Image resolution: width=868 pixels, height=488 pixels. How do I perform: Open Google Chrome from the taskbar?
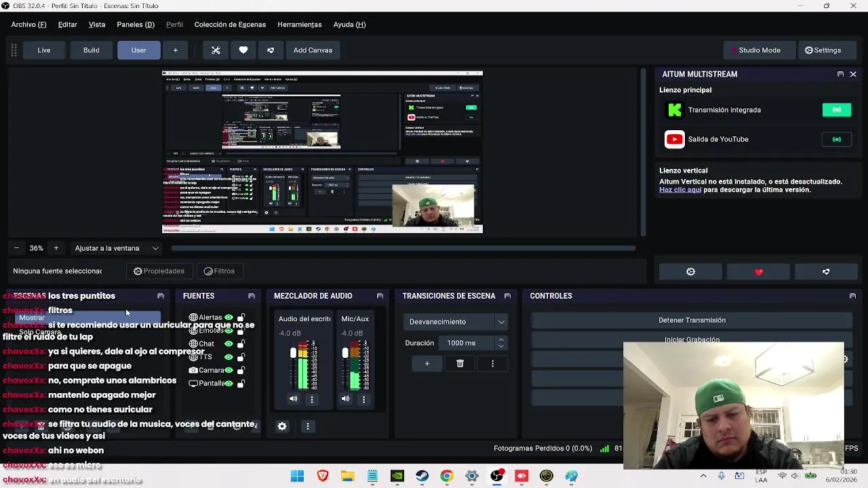tap(447, 476)
